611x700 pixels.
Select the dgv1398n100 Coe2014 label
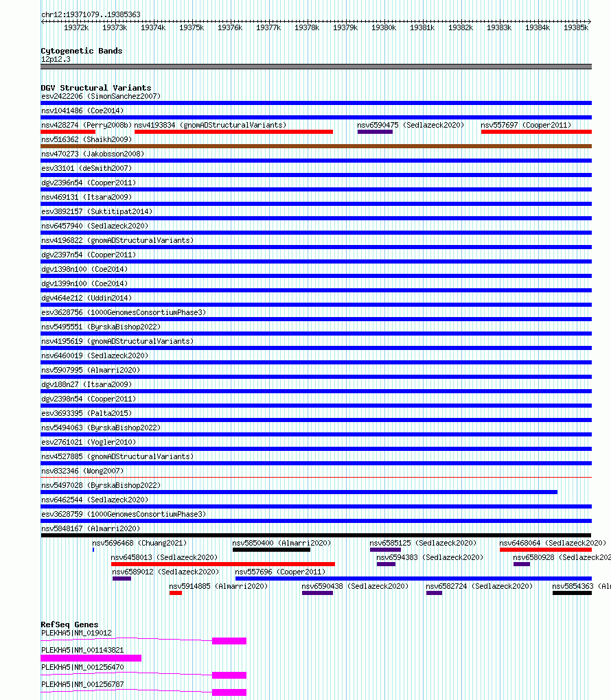84,269
